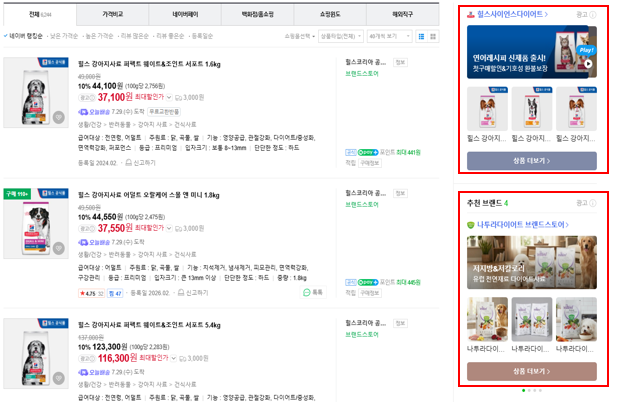Click wishlist heart on the 5.4kg product image
Viewport: 618px width, 403px height.
(59, 378)
